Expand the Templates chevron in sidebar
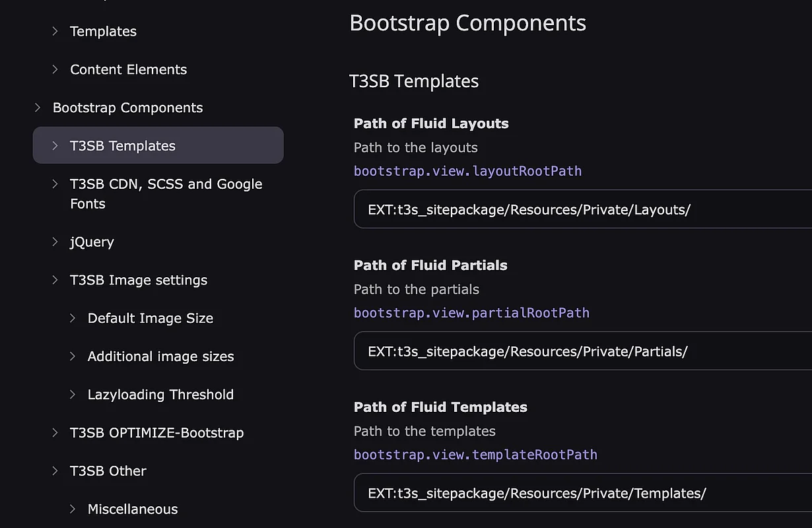The height and width of the screenshot is (528, 812). pos(55,31)
